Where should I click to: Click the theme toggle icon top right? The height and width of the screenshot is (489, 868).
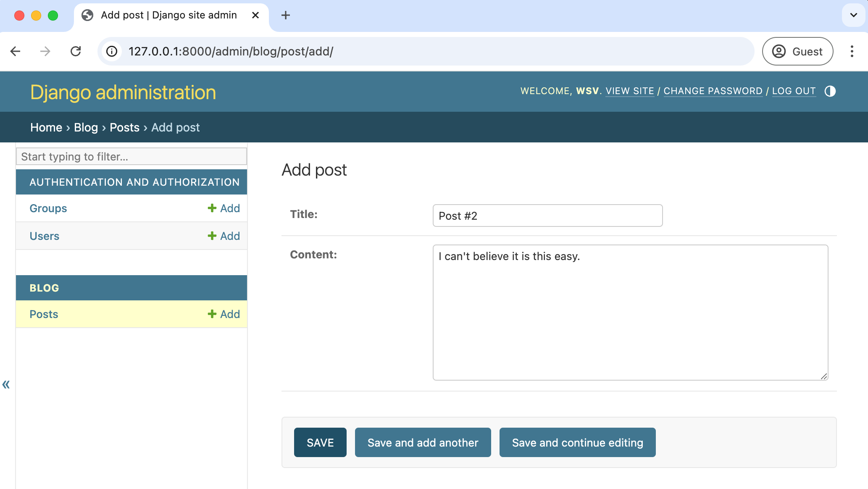(x=831, y=91)
